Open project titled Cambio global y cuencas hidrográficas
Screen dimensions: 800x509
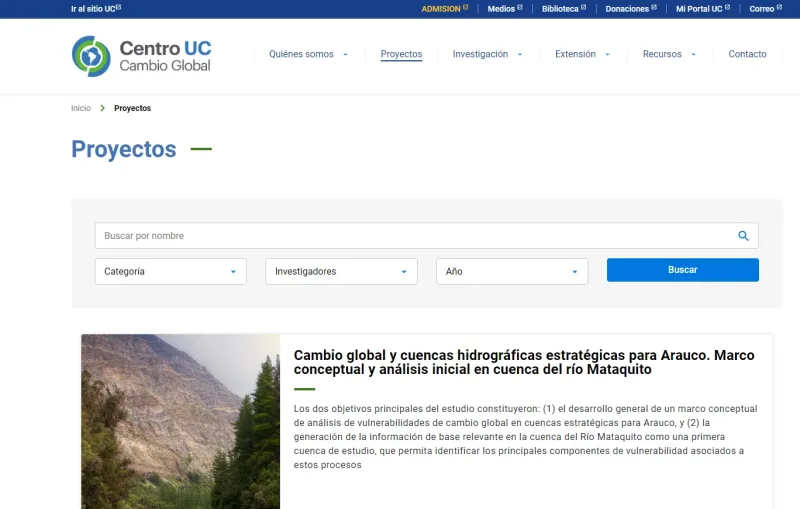coord(524,362)
